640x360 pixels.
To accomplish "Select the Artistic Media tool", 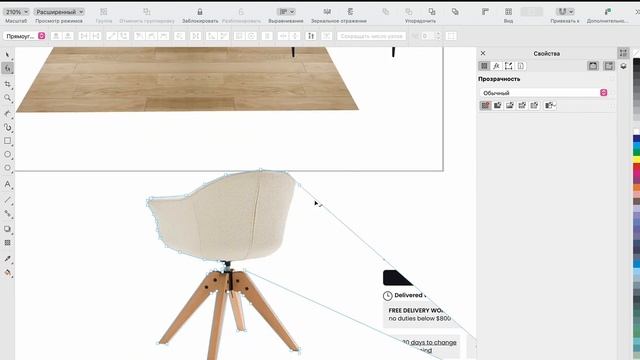I will point(7,127).
